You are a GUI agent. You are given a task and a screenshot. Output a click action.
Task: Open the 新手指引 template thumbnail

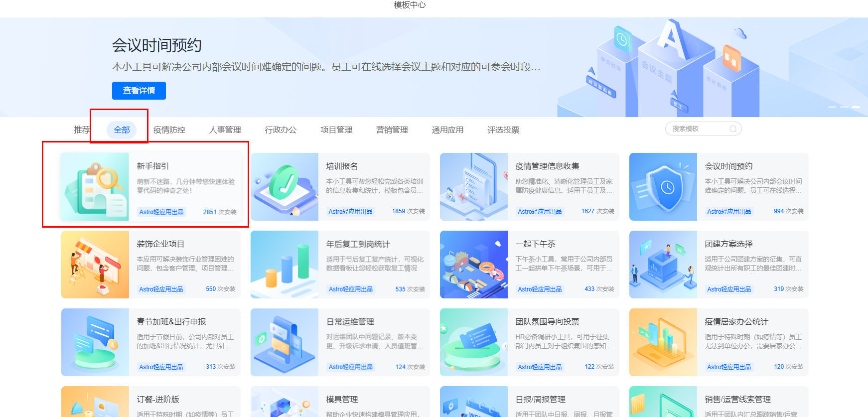[x=95, y=187]
